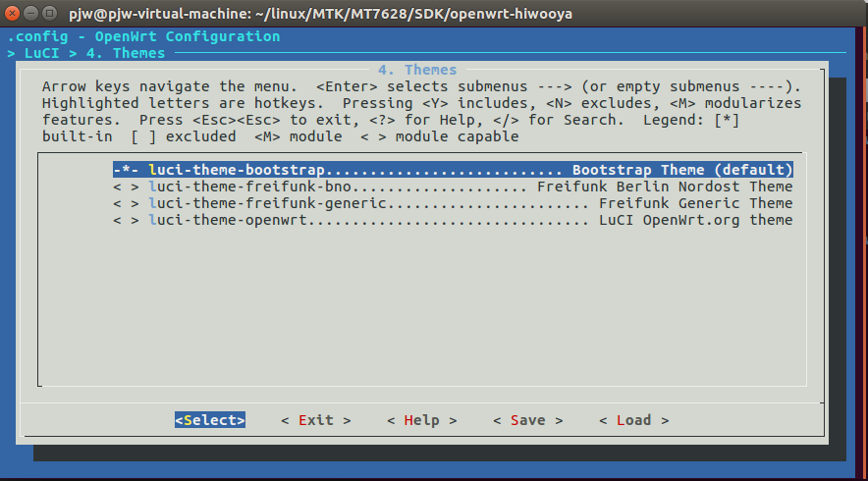This screenshot has width=868, height=481.
Task: Click the < Exit > button
Action: [315, 420]
